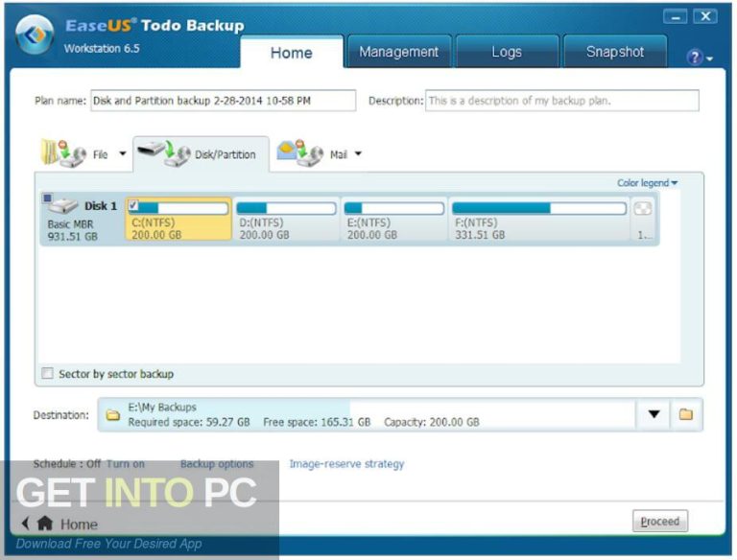Click the EaseUS Todo Backup logo icon
The height and width of the screenshot is (560, 737).
tap(35, 34)
